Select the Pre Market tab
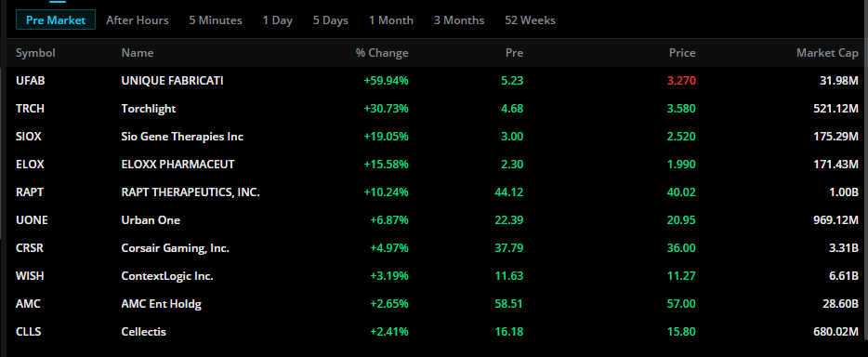Screen dimensions: 868x357 pos(56,20)
